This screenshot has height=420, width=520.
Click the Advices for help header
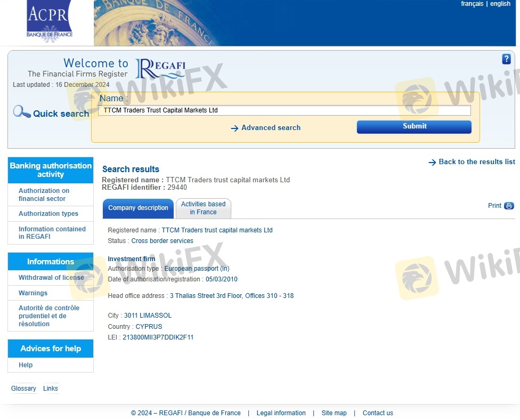pos(51,349)
